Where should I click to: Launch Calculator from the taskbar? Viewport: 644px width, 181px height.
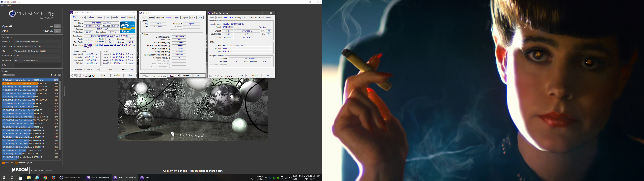tap(20, 178)
